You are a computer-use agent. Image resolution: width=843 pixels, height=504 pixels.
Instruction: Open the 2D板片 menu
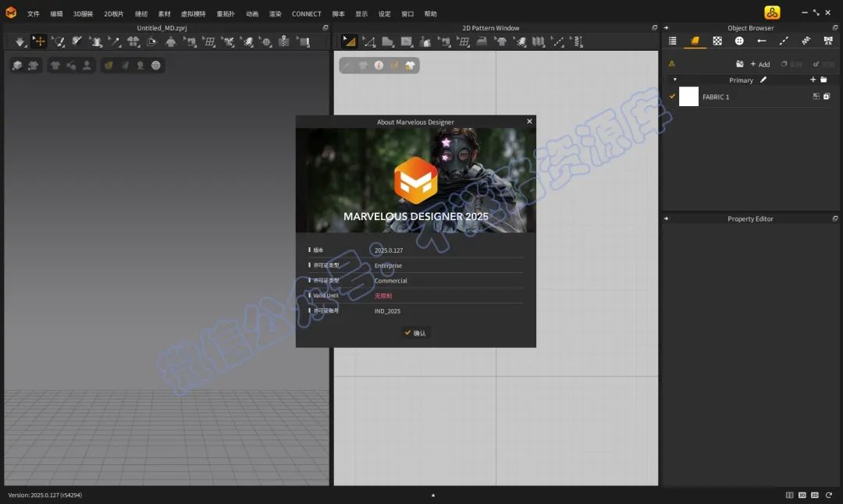point(114,14)
